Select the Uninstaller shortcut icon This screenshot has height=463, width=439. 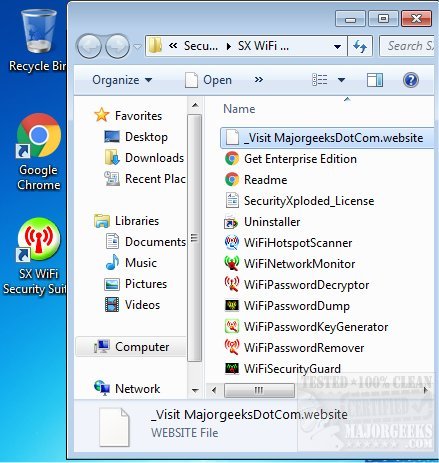232,222
